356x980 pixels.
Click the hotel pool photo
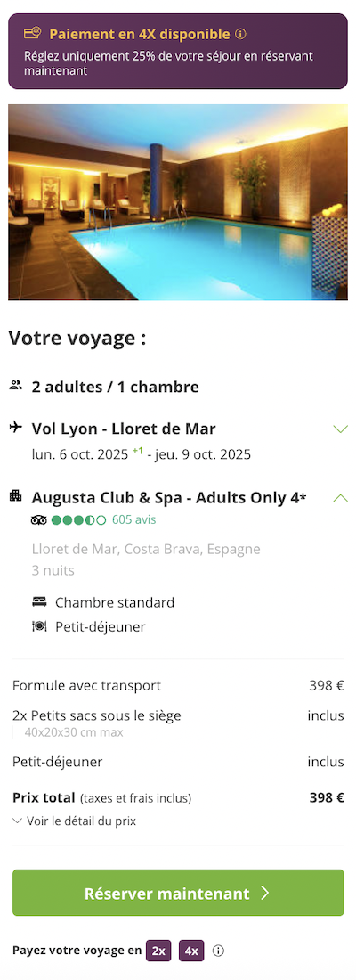pos(178,202)
